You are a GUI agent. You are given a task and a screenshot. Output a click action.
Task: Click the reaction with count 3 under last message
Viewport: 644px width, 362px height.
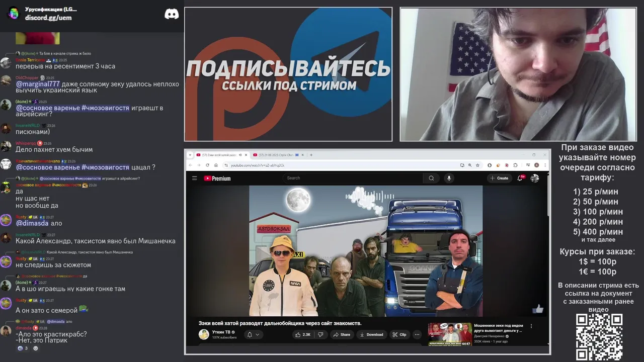click(23, 348)
